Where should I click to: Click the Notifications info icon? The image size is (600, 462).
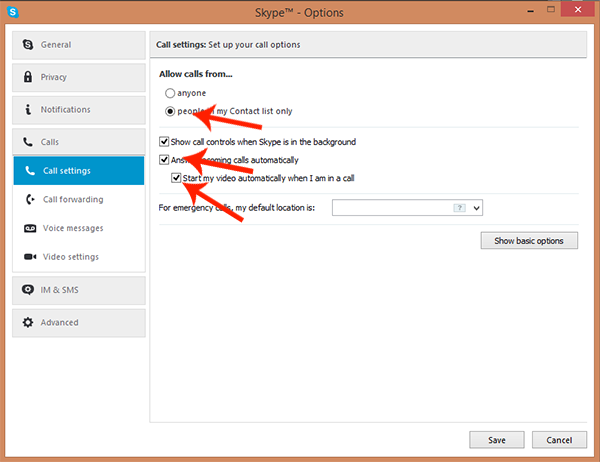28,109
